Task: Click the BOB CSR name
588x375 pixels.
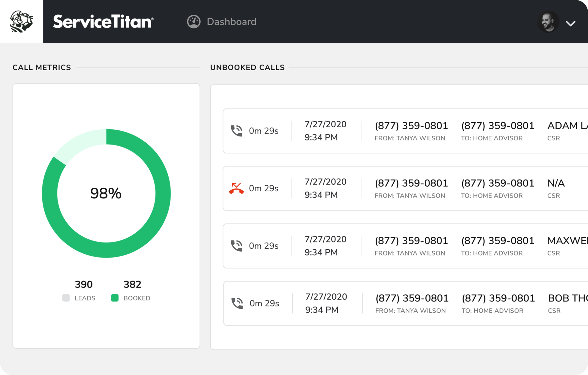Action: (x=568, y=298)
